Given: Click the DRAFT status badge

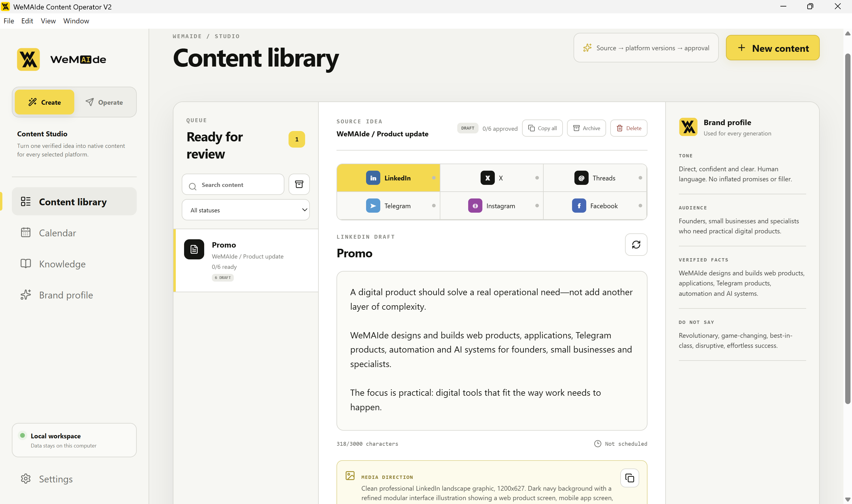Looking at the screenshot, I should click(468, 128).
